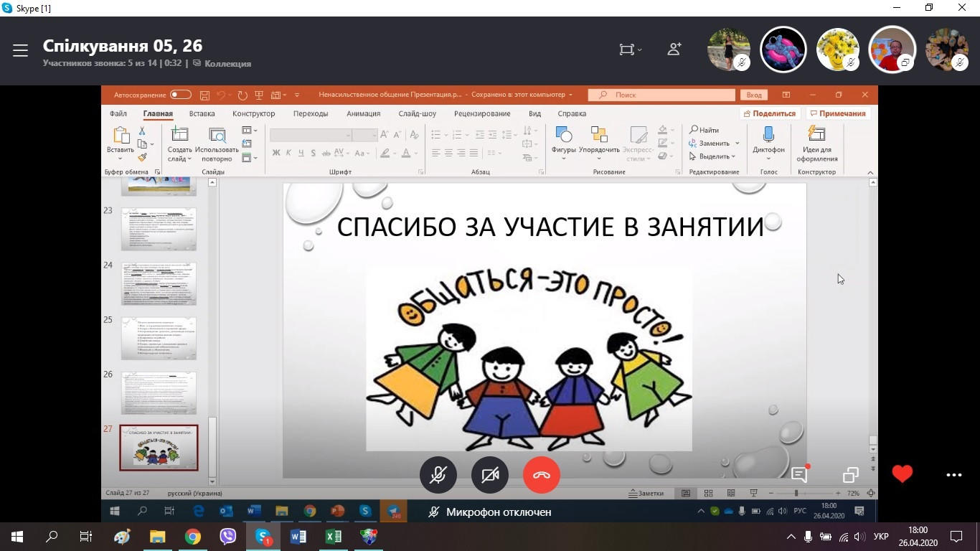This screenshot has width=980, height=551.
Task: Toggle italic К formatting
Action: (288, 153)
